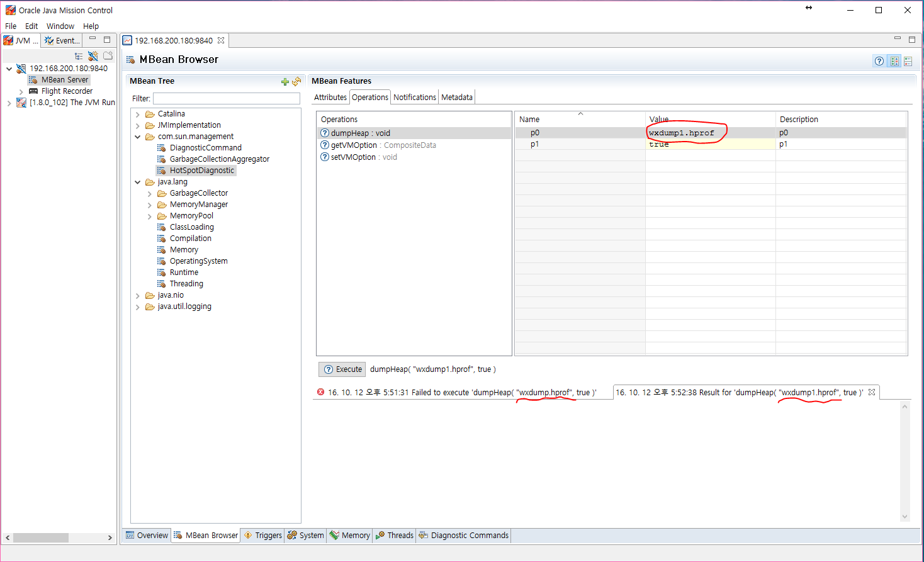Screen dimensions: 924x562
Task: Sort parameters by the Name column header
Action: (579, 119)
